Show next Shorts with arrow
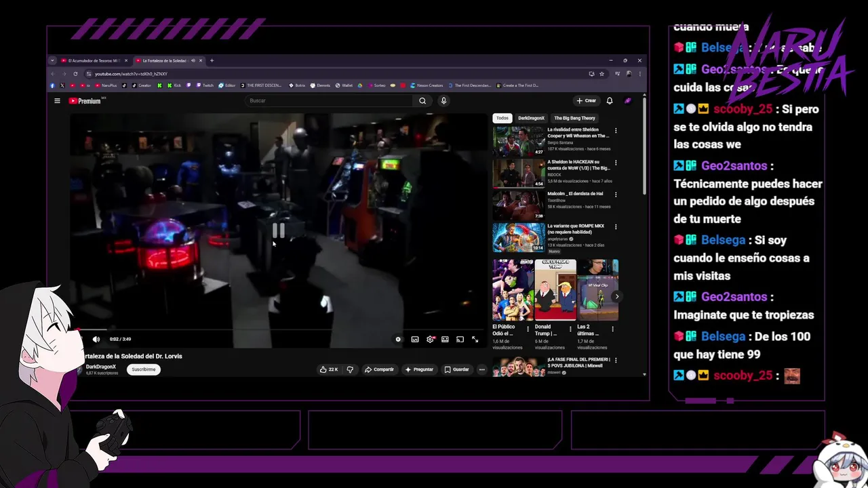 [x=616, y=296]
